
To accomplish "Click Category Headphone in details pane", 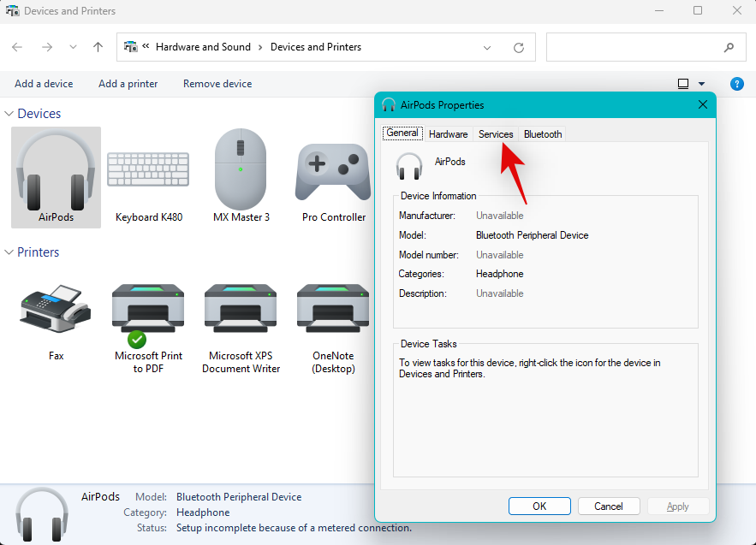I will tap(203, 512).
